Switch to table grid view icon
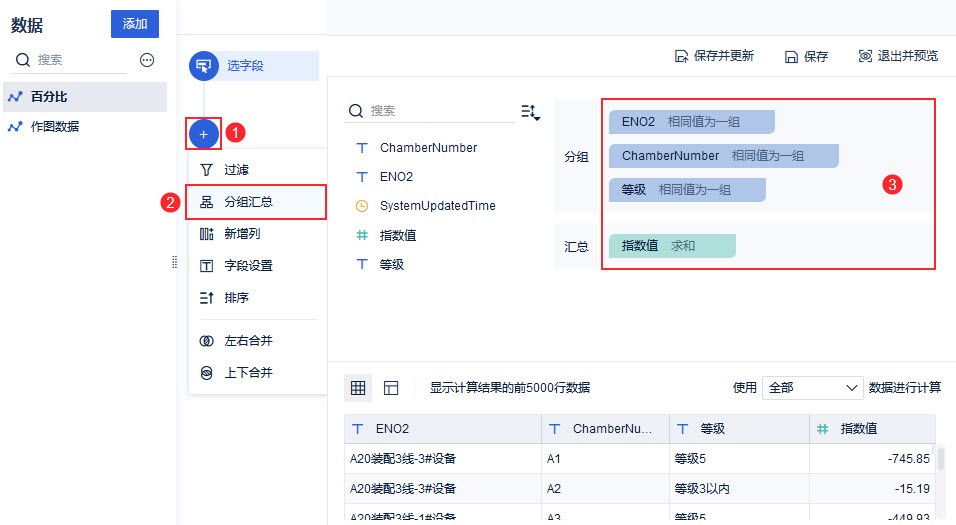 tap(358, 388)
